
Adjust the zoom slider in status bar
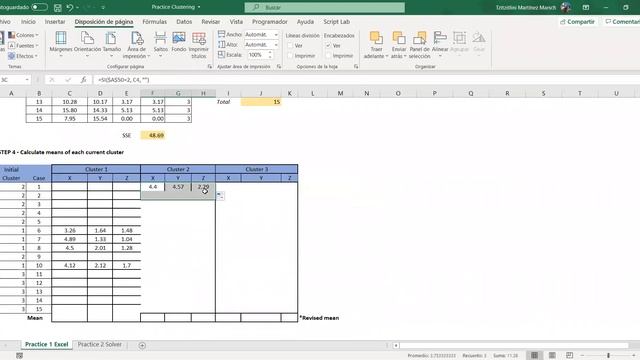608,356
